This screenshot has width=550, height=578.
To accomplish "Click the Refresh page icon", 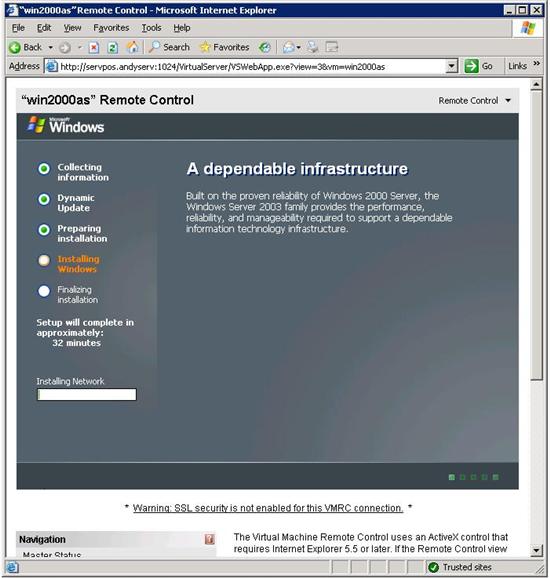I will coord(112,48).
